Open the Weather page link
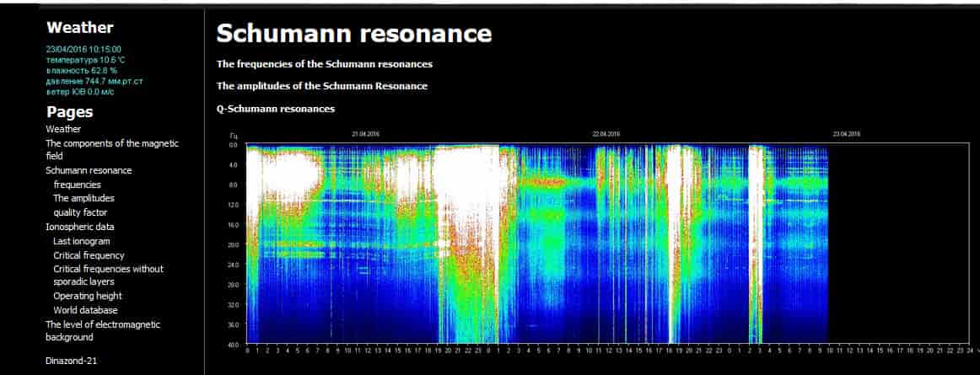The image size is (980, 375). (x=63, y=130)
